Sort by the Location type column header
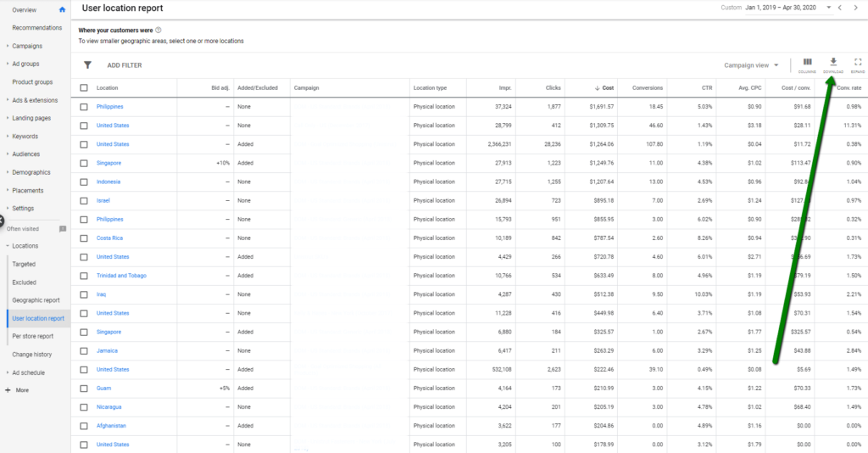868x453 pixels. pos(430,88)
